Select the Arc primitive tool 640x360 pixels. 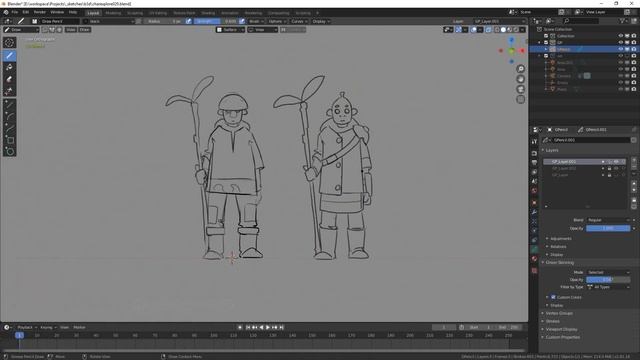9,116
